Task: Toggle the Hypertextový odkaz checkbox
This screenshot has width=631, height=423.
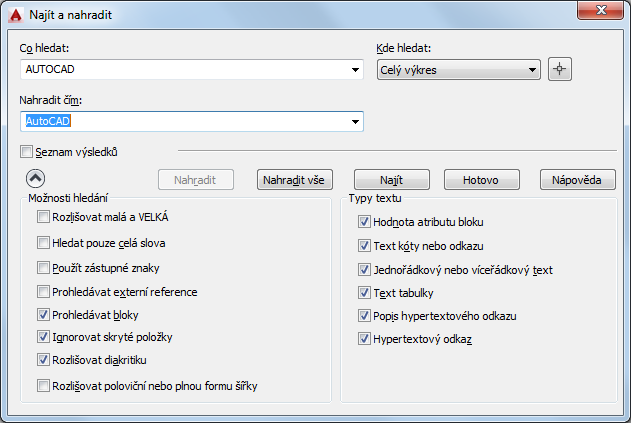Action: click(x=364, y=338)
